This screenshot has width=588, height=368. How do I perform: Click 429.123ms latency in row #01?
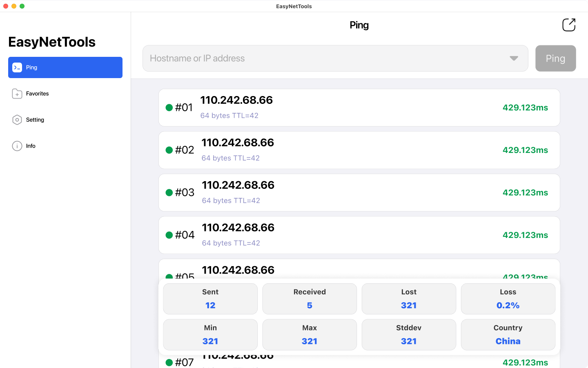tap(525, 108)
